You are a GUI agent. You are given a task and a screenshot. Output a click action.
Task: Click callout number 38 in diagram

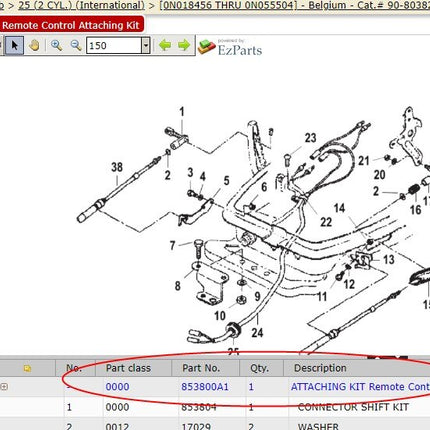(117, 167)
